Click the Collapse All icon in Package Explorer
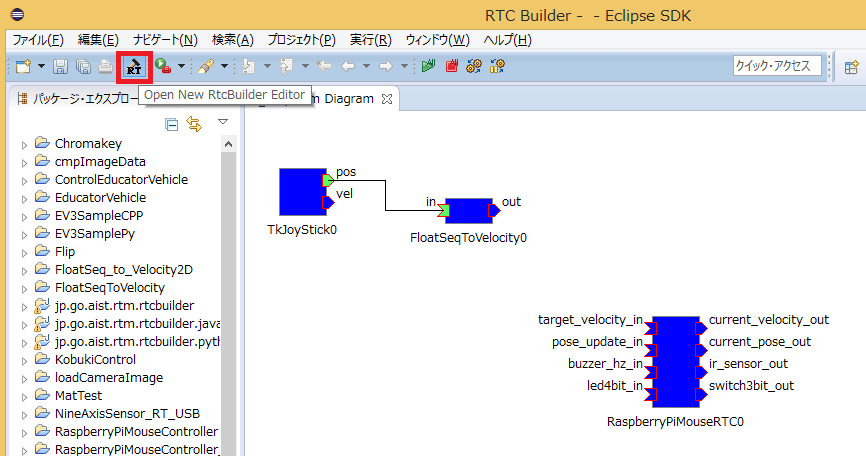866x456 pixels. click(172, 124)
